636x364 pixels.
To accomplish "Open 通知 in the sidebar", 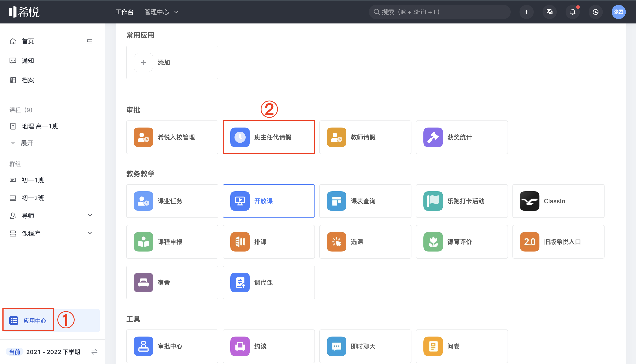I will (27, 61).
